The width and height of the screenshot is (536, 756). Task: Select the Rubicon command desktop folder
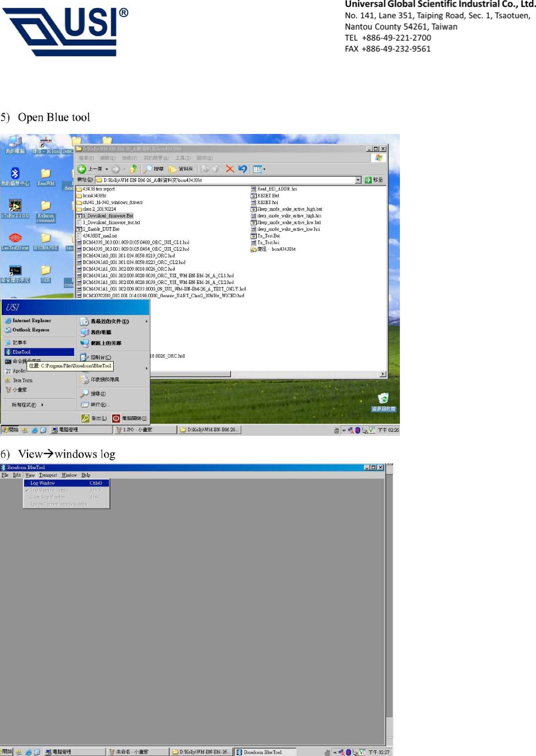coord(45,211)
